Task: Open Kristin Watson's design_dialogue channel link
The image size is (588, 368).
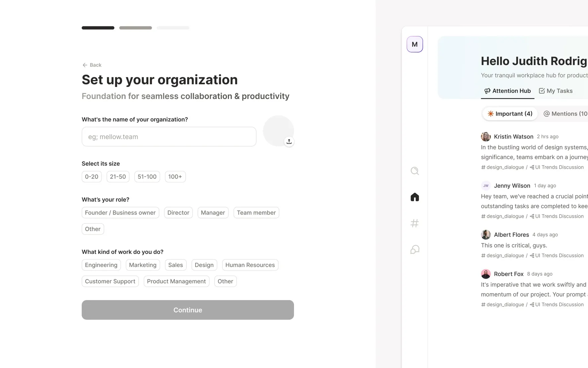Action: tap(502, 167)
